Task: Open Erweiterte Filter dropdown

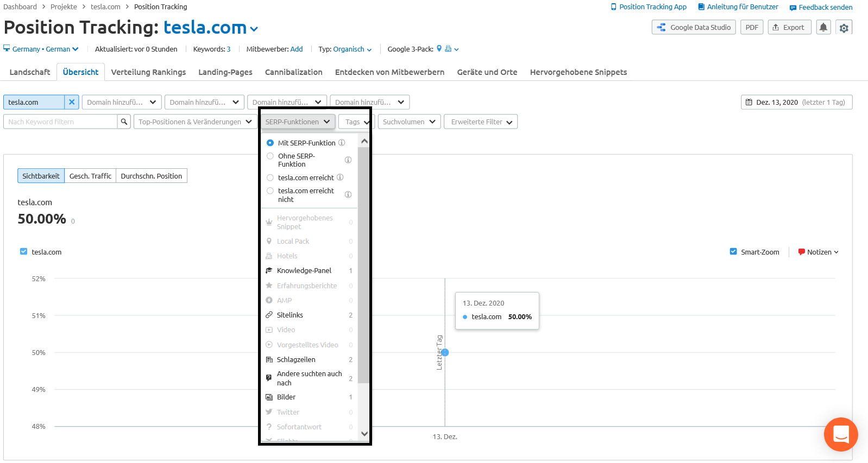Action: point(481,122)
